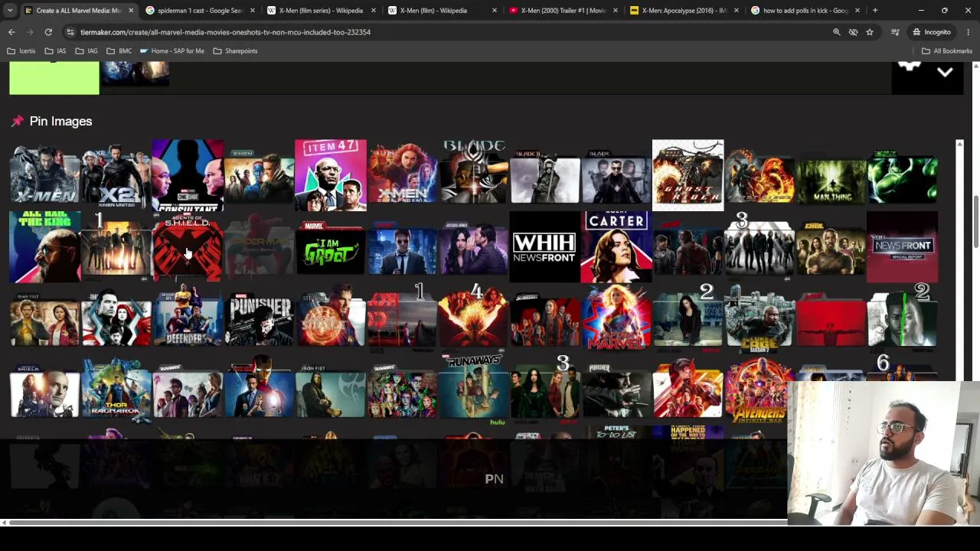Click the down arrow on the tier row
Image resolution: width=980 pixels, height=551 pixels.
pos(945,73)
